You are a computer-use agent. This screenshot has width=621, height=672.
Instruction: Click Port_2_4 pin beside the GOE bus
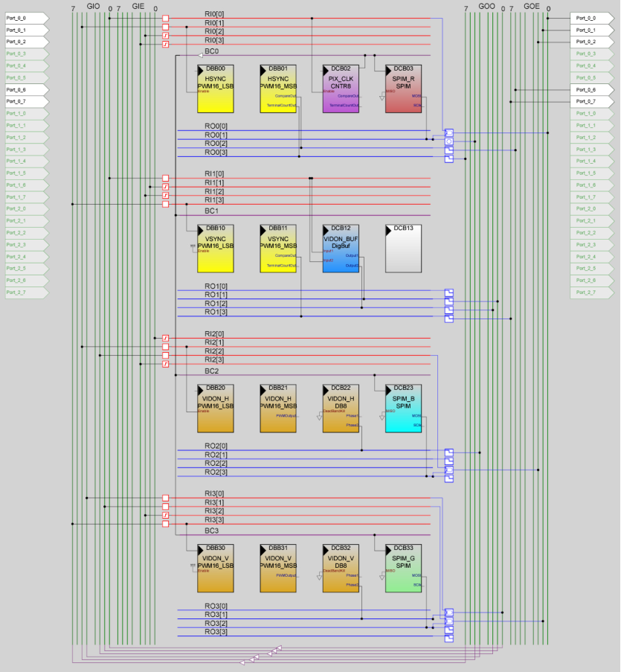coord(592,256)
